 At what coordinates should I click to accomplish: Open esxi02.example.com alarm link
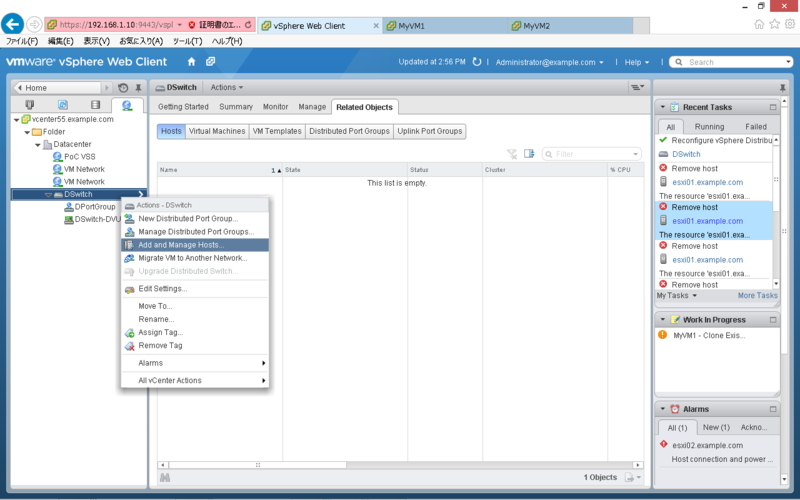pos(707,445)
